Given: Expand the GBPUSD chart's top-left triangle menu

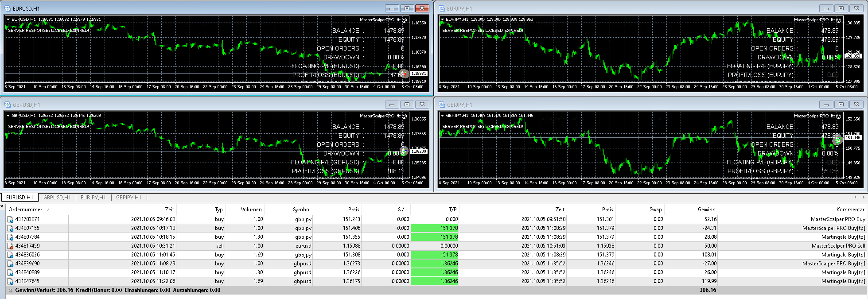Looking at the screenshot, I should 8,116.
